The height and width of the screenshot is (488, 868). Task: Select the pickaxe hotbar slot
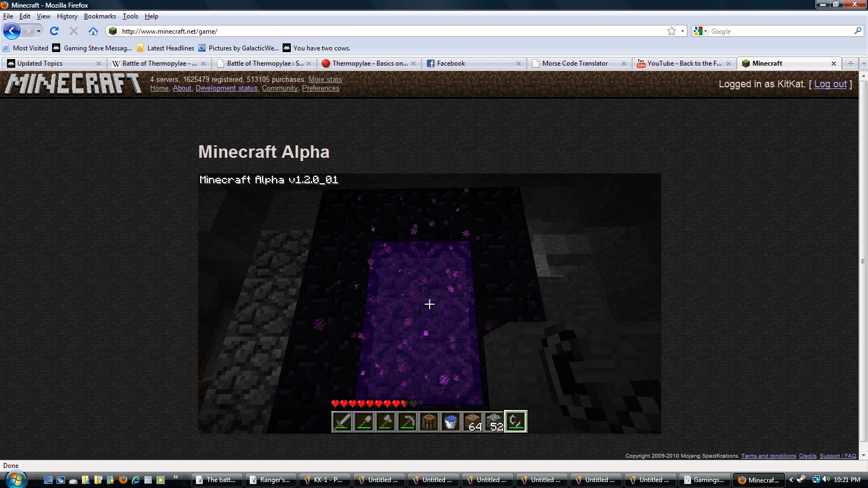[407, 421]
